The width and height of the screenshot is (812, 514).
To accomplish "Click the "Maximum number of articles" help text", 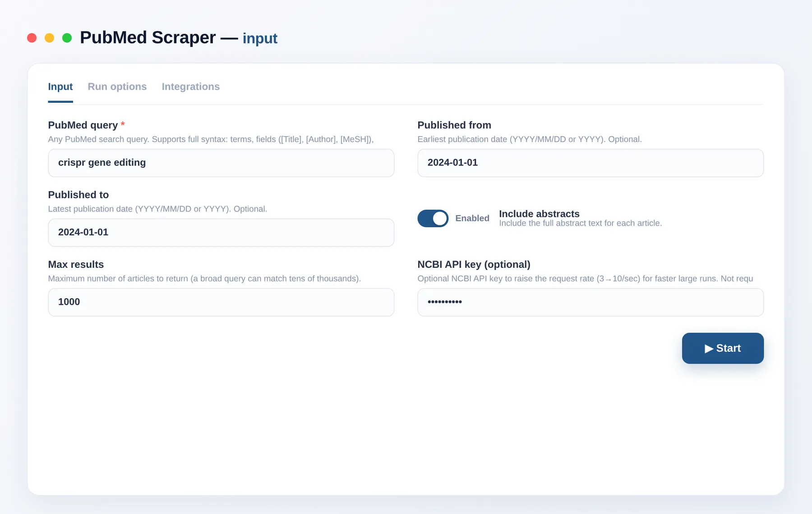I will 204,279.
